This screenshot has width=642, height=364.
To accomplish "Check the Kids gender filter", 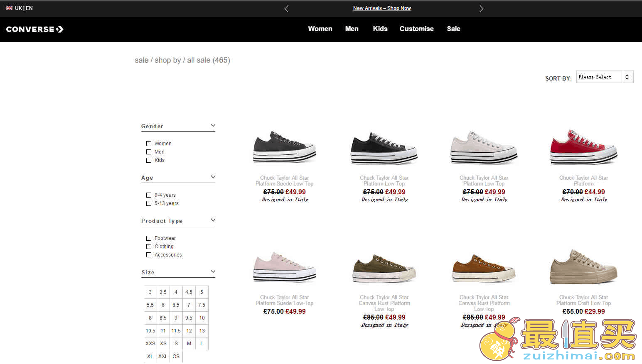I will pos(149,160).
